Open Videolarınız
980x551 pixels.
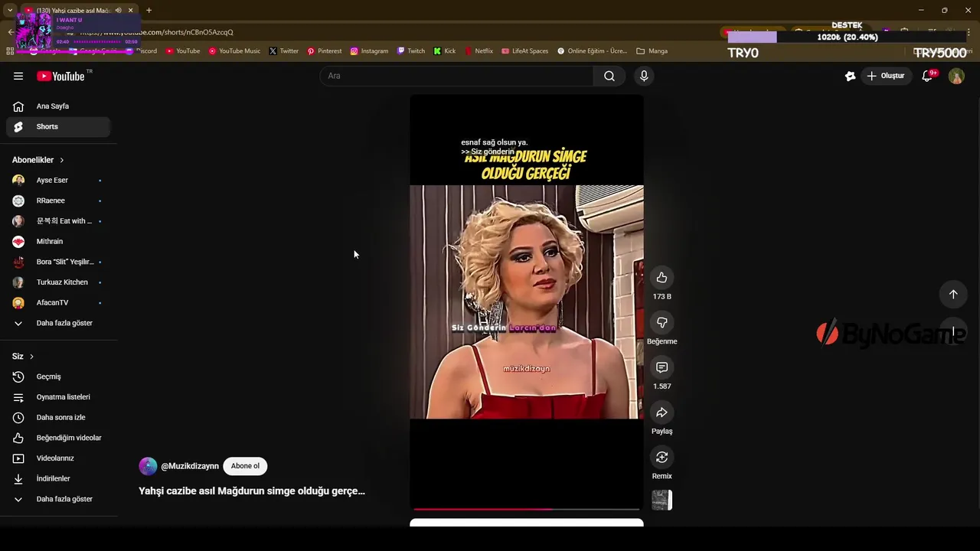pos(58,458)
